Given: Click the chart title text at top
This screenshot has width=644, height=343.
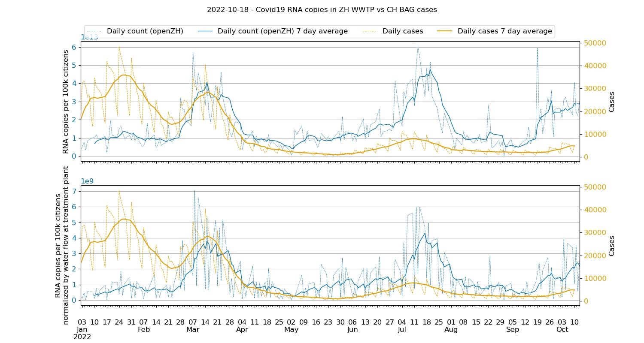Looking at the screenshot, I should 322,9.
